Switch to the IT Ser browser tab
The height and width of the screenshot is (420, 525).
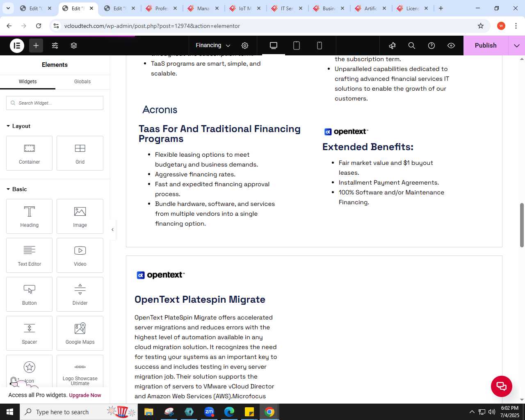click(x=287, y=8)
